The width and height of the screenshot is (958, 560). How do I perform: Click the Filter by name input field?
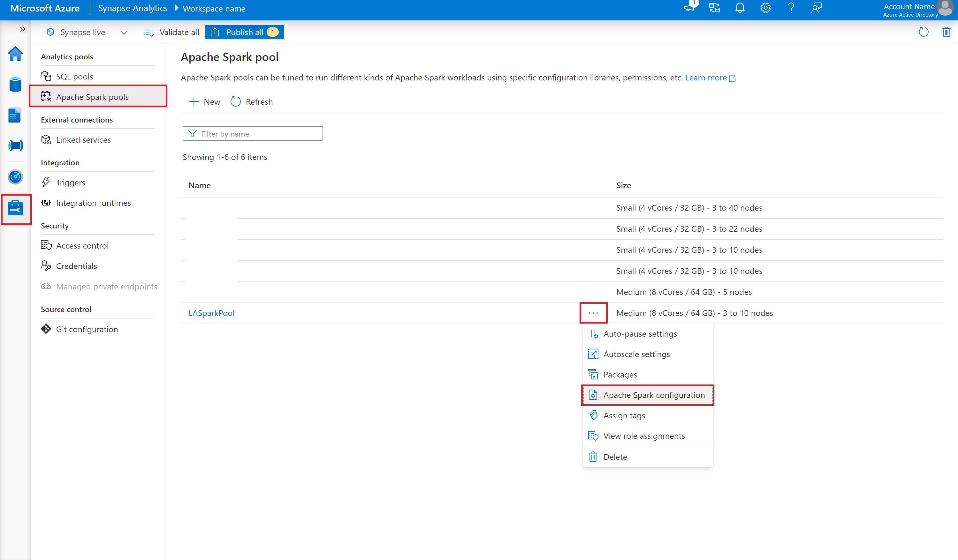[253, 133]
